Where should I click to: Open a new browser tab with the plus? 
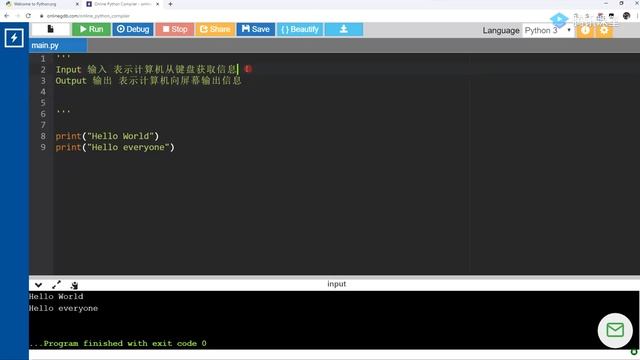click(170, 4)
